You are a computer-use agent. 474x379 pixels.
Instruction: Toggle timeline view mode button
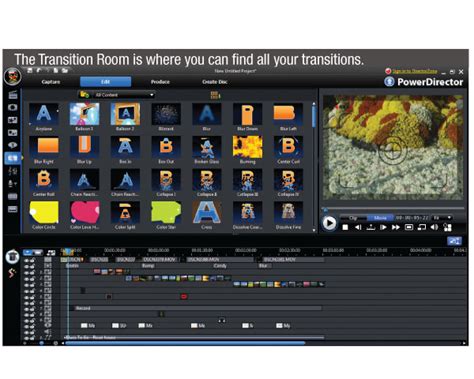click(28, 252)
